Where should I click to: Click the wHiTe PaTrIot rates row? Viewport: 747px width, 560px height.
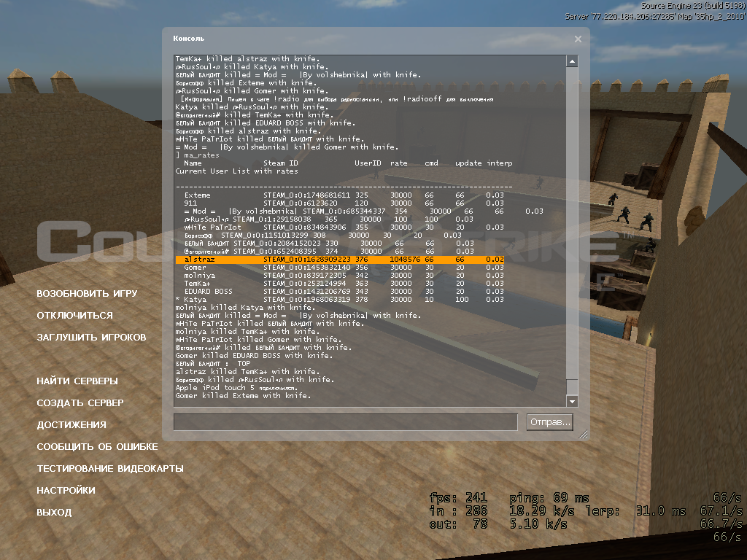click(x=344, y=227)
